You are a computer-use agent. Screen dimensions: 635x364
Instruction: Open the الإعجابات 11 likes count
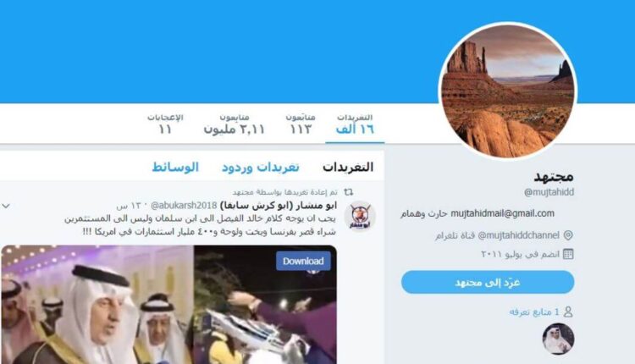pyautogui.click(x=165, y=124)
